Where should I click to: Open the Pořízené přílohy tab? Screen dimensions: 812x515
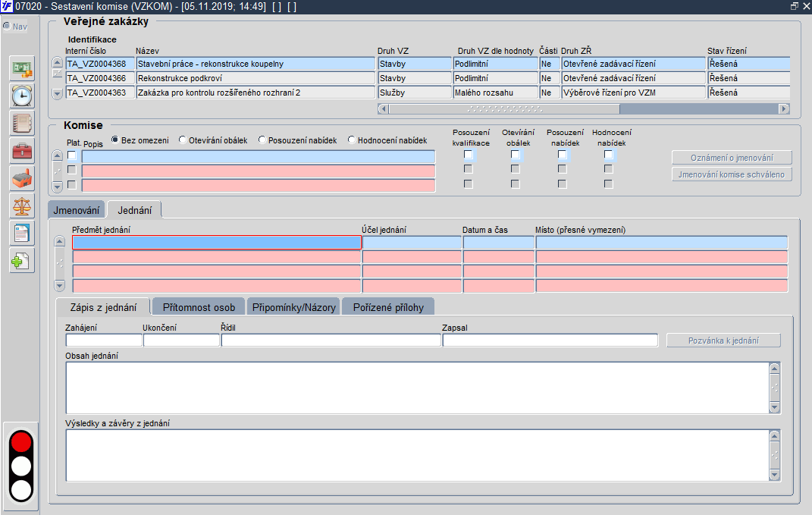(388, 307)
